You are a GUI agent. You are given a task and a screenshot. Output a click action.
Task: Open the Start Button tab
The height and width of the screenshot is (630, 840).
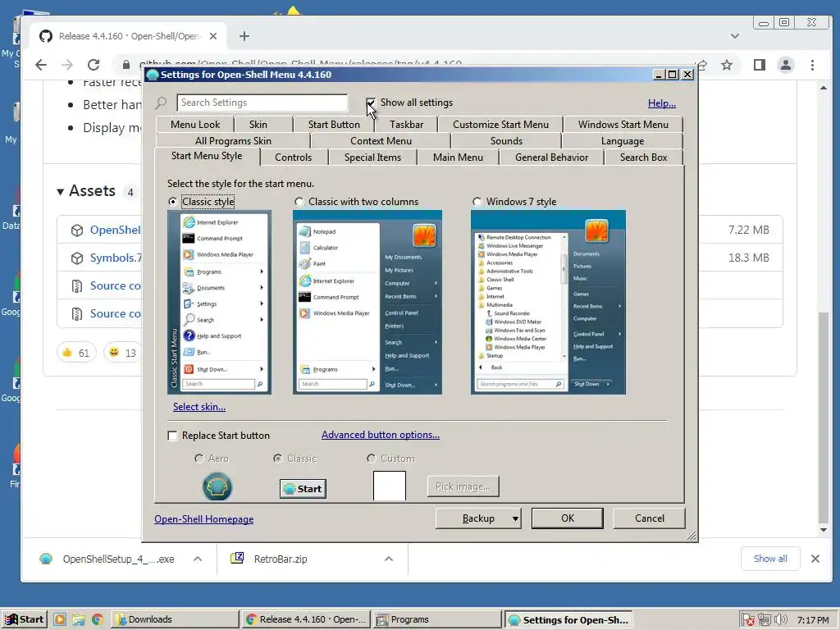tap(334, 125)
